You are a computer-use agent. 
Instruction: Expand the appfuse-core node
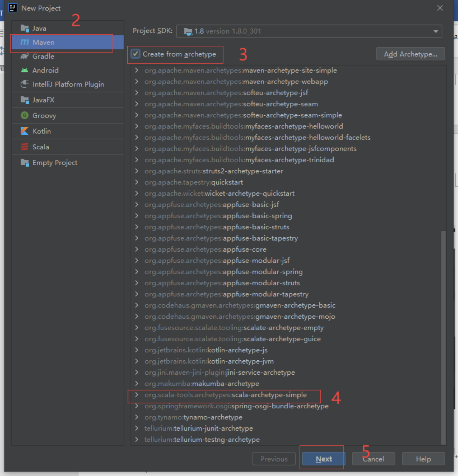tap(137, 249)
